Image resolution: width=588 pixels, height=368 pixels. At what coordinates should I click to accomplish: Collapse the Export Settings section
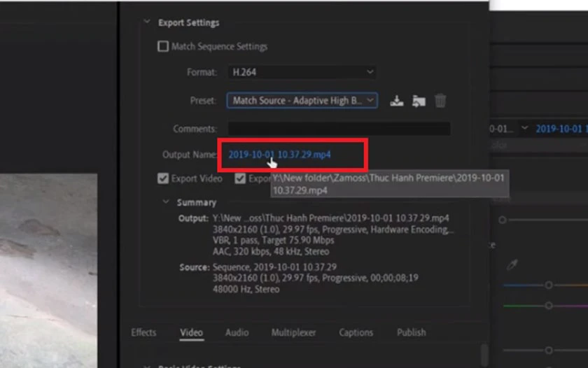pos(147,22)
